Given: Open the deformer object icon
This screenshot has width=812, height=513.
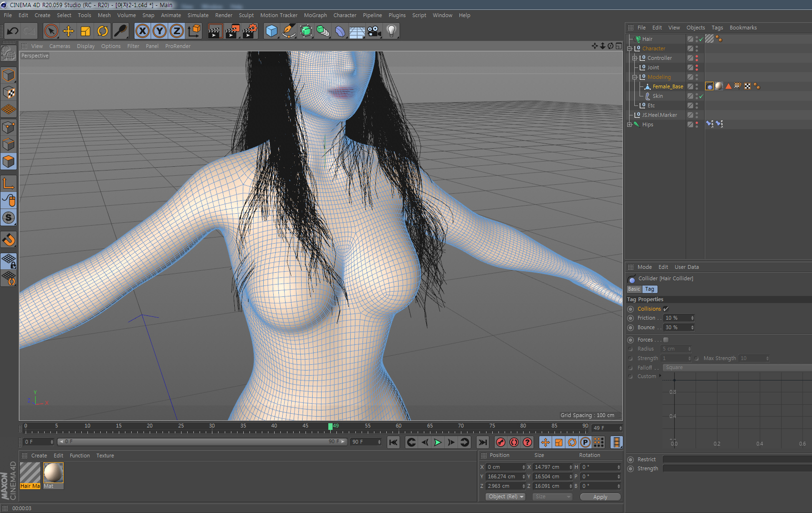Looking at the screenshot, I should pyautogui.click(x=340, y=31).
